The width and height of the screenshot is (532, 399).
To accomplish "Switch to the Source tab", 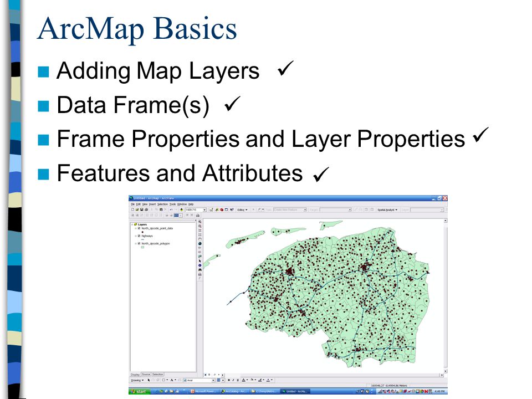I will tap(146, 374).
